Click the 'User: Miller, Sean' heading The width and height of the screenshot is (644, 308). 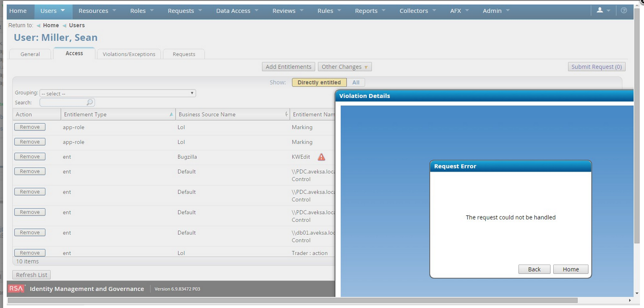click(x=55, y=38)
